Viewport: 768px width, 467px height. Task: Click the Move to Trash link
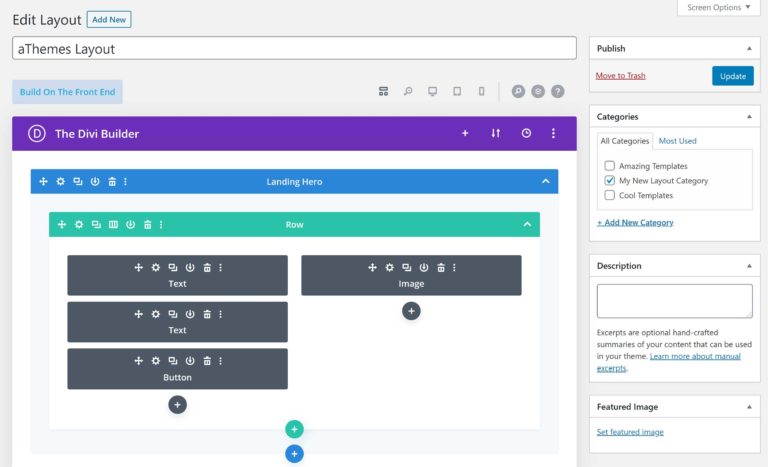click(x=621, y=75)
